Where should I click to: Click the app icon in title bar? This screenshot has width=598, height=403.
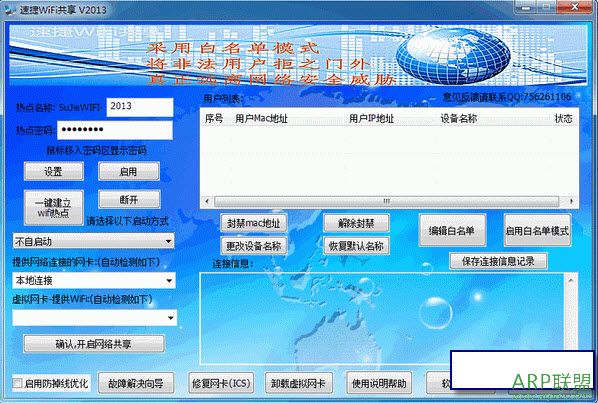click(x=9, y=10)
